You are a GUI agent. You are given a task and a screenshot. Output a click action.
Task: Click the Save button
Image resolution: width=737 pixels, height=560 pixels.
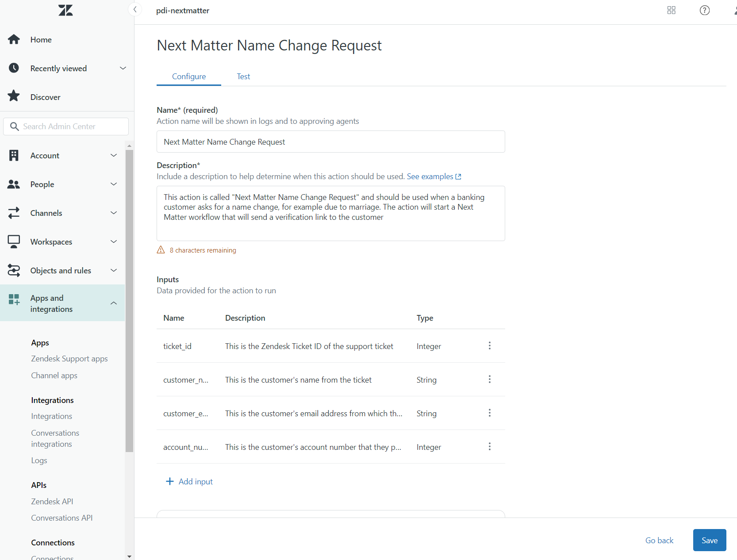pos(709,540)
